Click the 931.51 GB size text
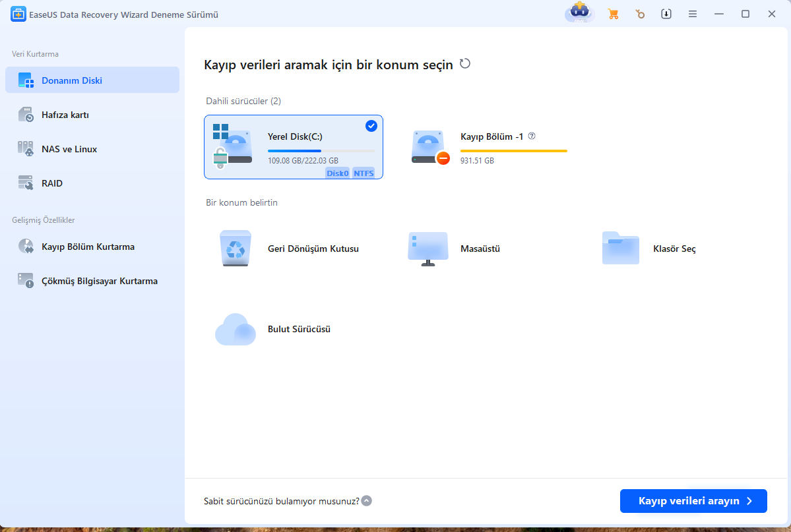 pyautogui.click(x=477, y=161)
